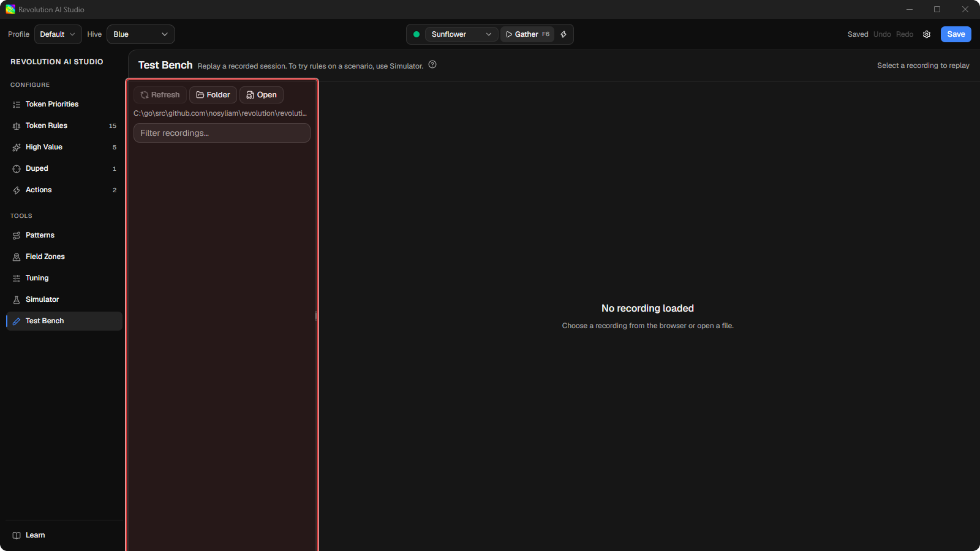Click the Redo button
This screenshot has height=551, width=980.
905,34
